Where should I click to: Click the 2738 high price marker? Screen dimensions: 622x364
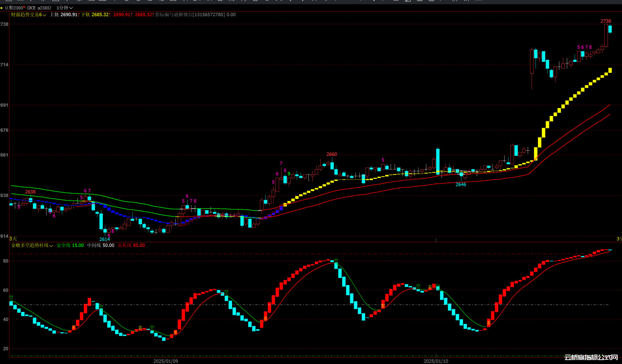tap(606, 21)
